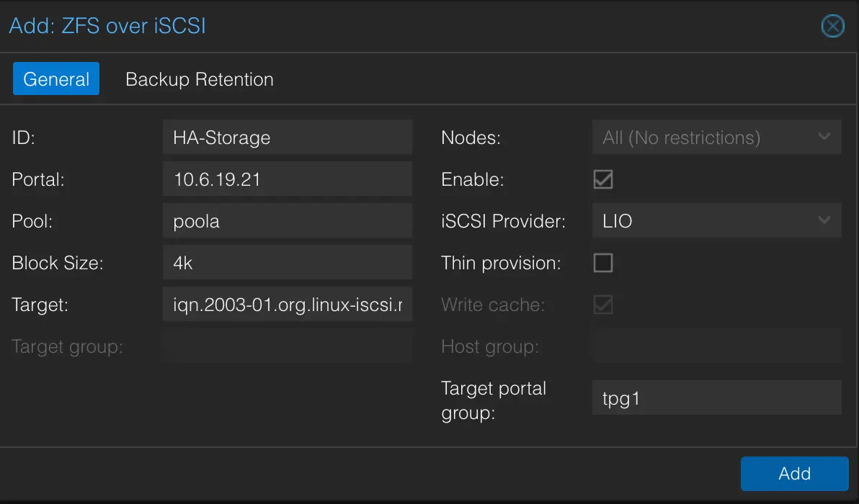Click the Target portal group field

(716, 397)
